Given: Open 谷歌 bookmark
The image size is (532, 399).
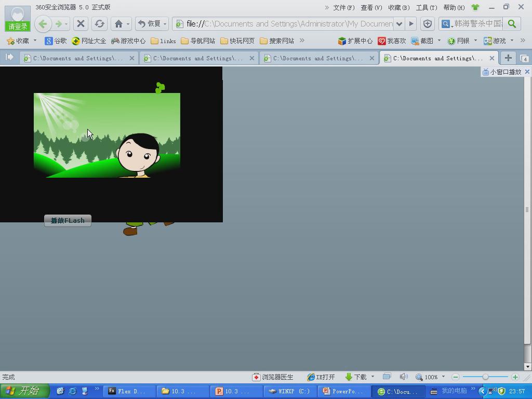Looking at the screenshot, I should pos(56,41).
